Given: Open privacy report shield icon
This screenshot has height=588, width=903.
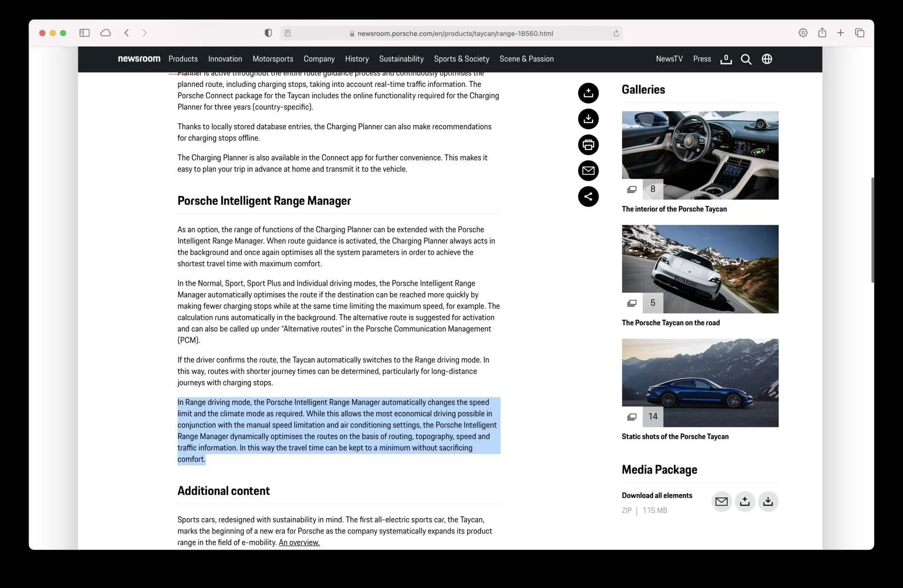Looking at the screenshot, I should coord(268,33).
